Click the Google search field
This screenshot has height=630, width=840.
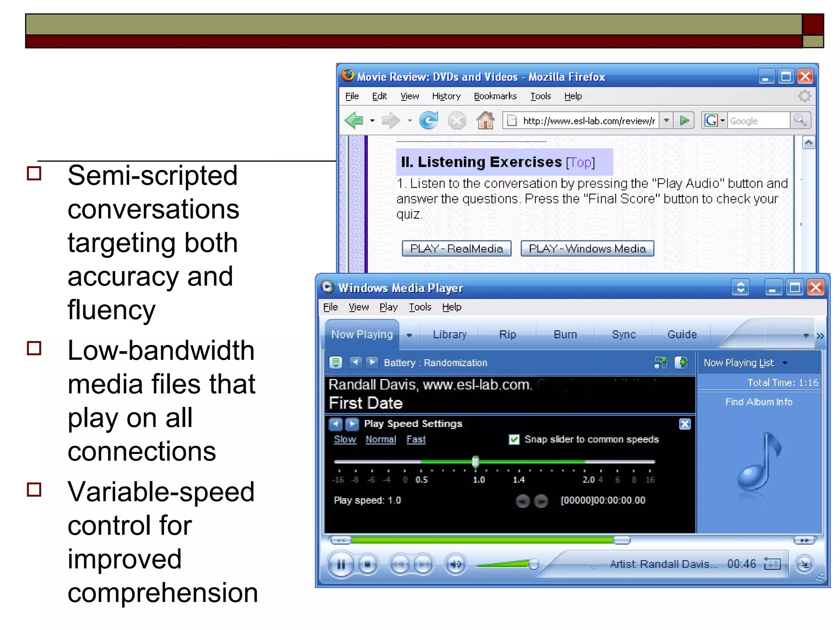click(x=758, y=121)
